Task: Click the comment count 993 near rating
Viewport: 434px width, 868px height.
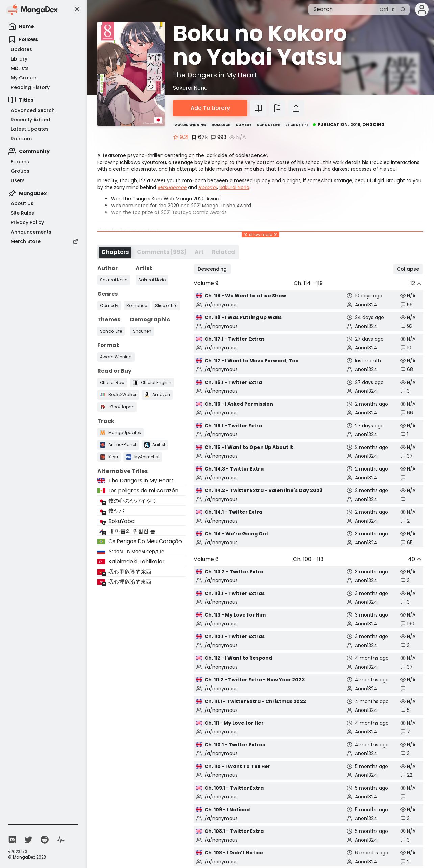Action: (219, 137)
